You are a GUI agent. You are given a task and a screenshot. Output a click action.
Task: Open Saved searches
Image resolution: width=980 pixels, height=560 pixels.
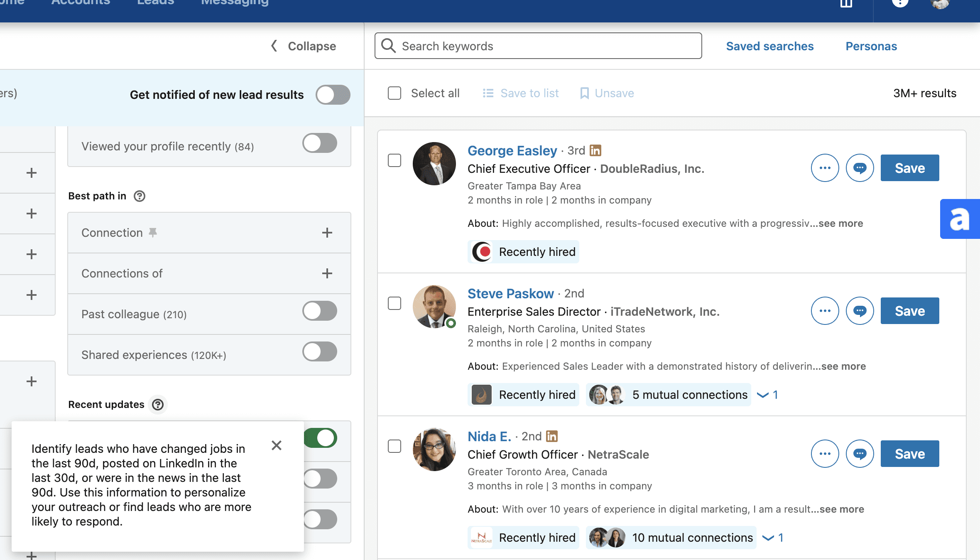(770, 46)
